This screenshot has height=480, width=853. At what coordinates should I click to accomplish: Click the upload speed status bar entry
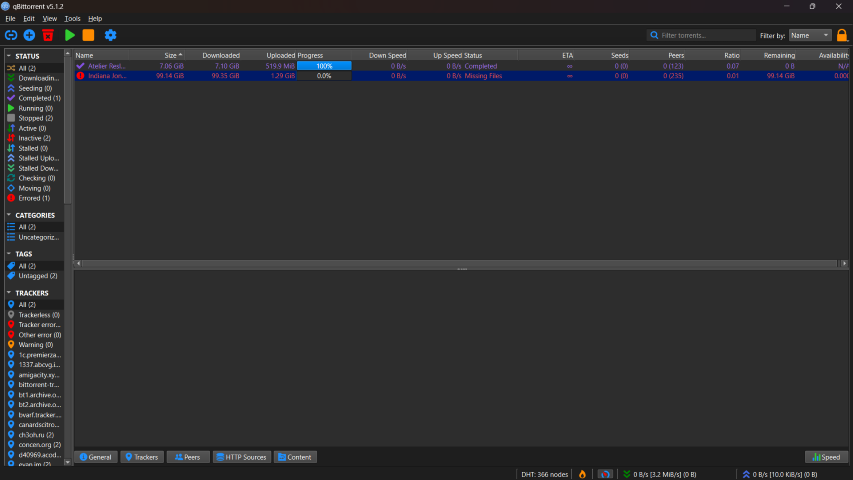[x=780, y=474]
